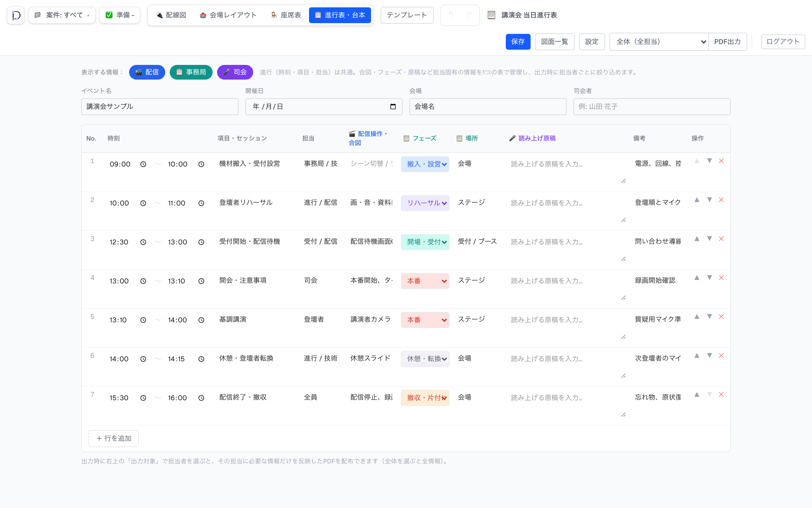812x508 pixels.
Task: Delete row 5 基調講演
Action: tap(721, 317)
